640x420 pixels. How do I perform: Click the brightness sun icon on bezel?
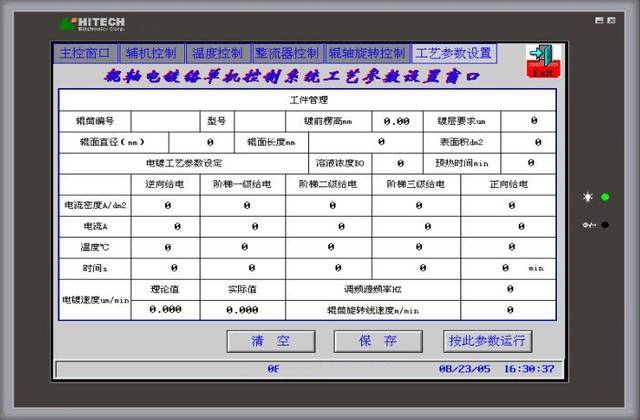(x=587, y=197)
